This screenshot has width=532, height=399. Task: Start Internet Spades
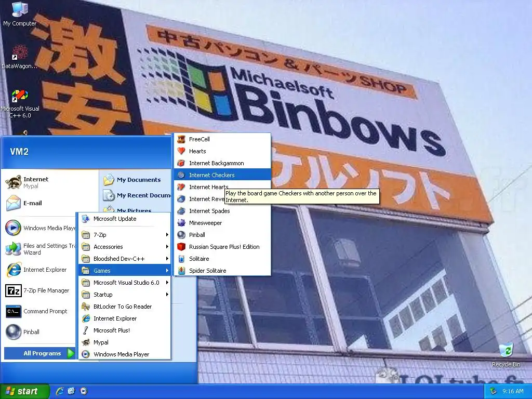pyautogui.click(x=222, y=211)
